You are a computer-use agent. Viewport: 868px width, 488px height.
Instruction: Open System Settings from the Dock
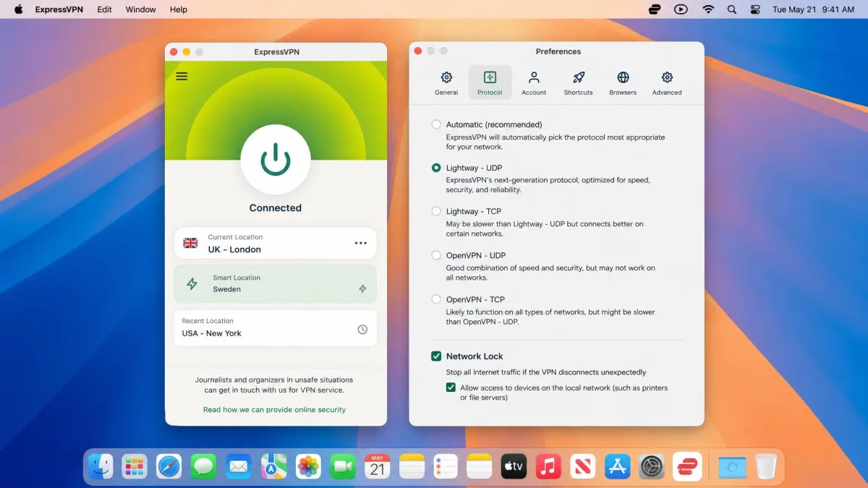pyautogui.click(x=652, y=466)
